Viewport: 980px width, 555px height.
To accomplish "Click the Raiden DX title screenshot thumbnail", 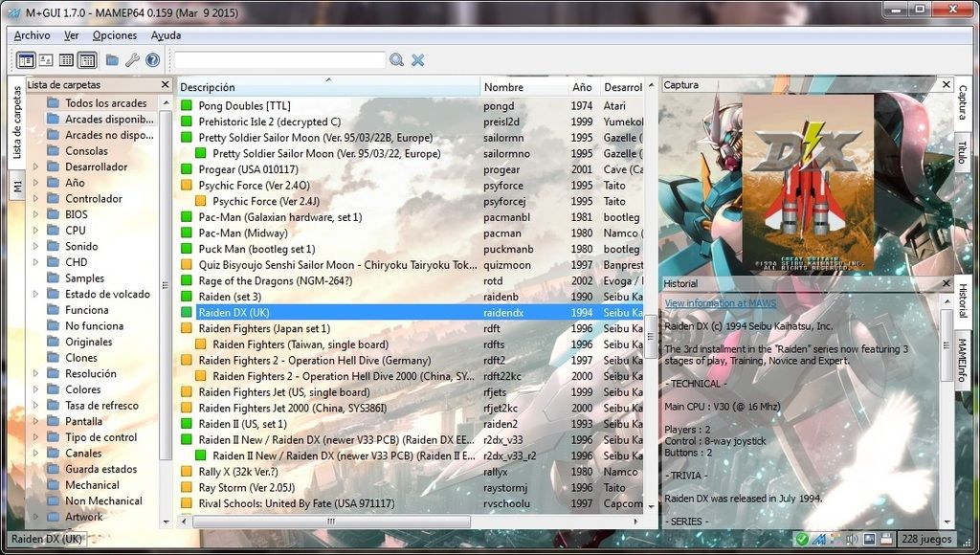I will pos(808,183).
